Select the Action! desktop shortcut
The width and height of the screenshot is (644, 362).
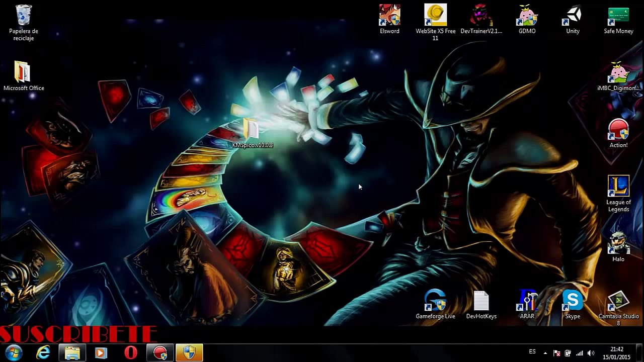tap(618, 133)
